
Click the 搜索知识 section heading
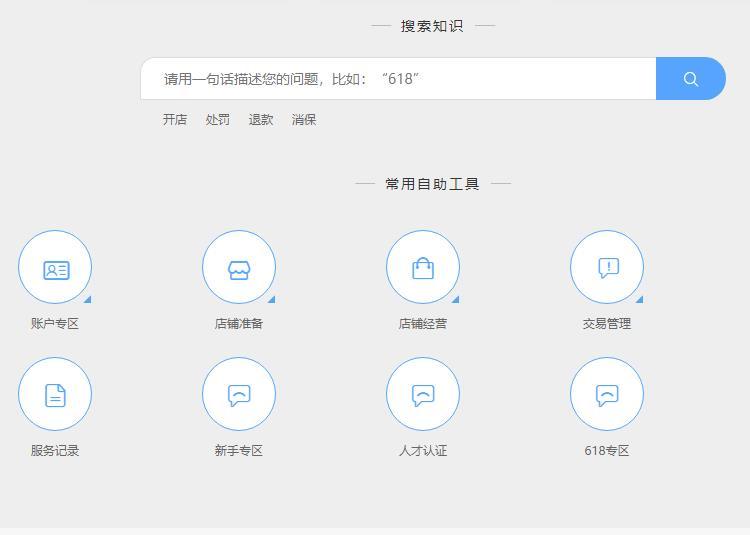click(432, 26)
